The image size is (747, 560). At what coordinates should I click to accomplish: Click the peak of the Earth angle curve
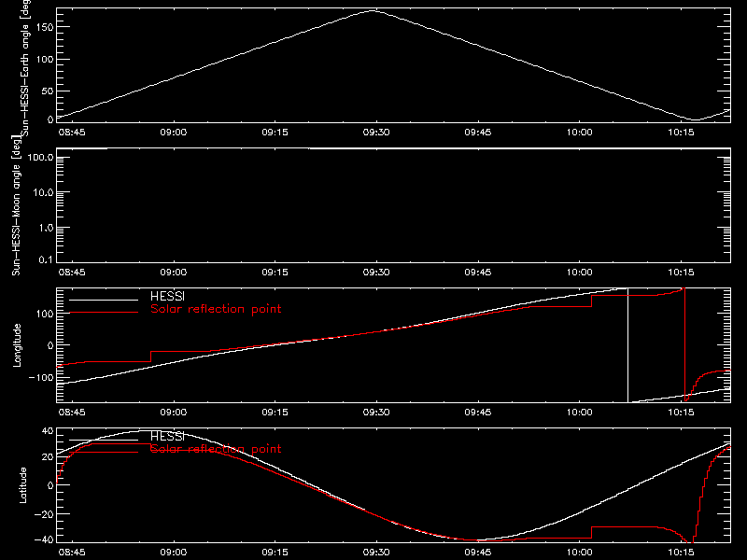[x=373, y=10]
